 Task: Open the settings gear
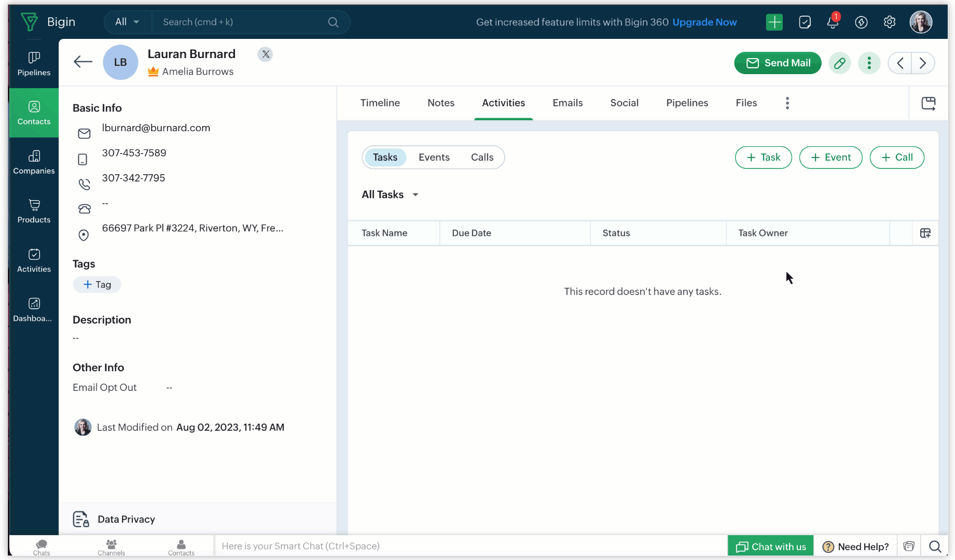890,22
